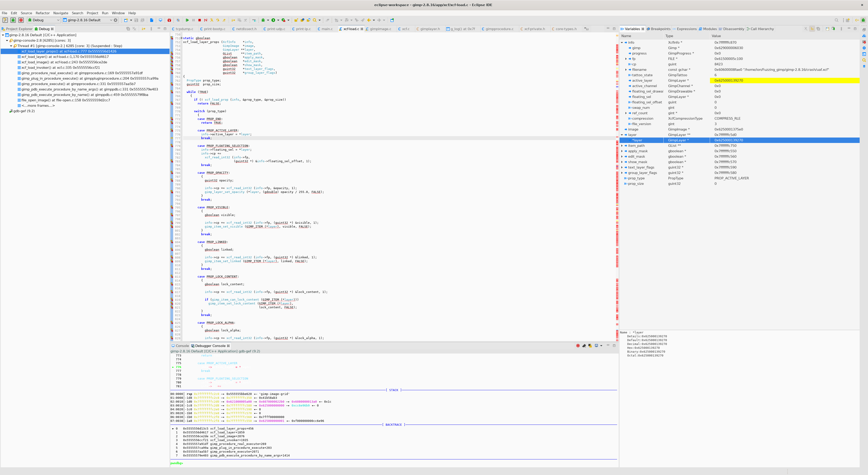Open launch configuration gear settings
868x475 pixels.
click(116, 20)
